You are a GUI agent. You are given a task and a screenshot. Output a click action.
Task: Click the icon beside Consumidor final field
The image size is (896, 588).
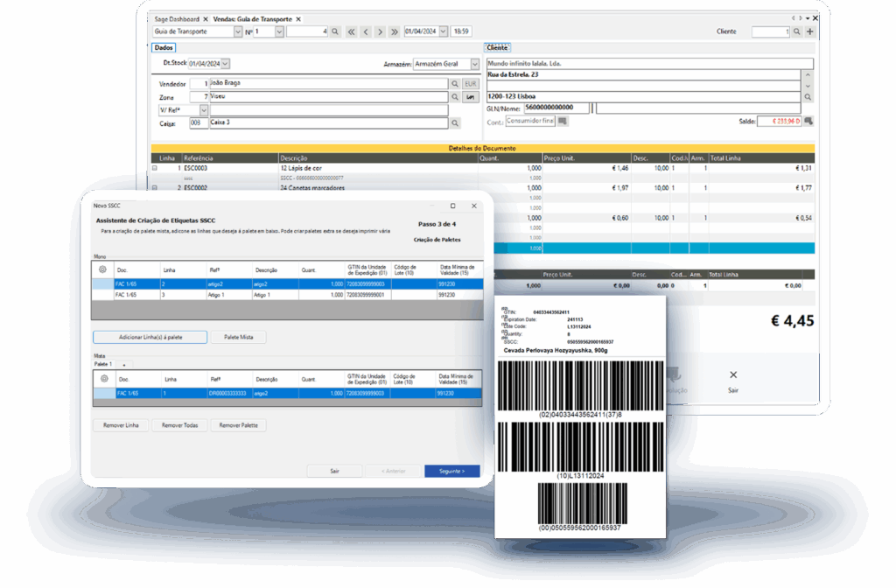tap(563, 121)
